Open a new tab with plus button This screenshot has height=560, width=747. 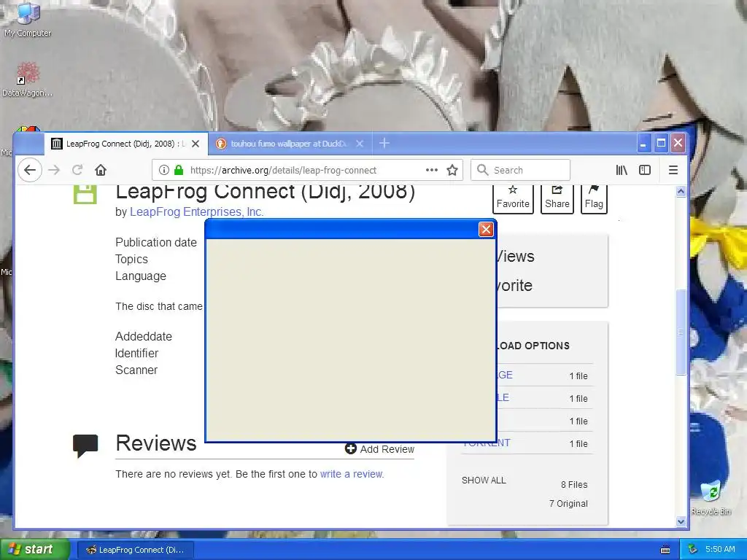(x=384, y=143)
